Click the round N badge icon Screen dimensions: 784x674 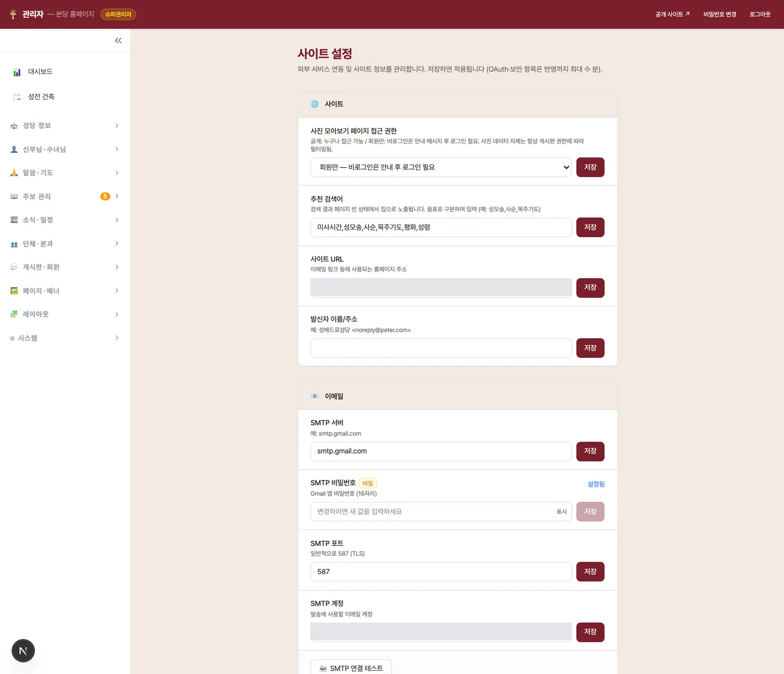tap(23, 651)
